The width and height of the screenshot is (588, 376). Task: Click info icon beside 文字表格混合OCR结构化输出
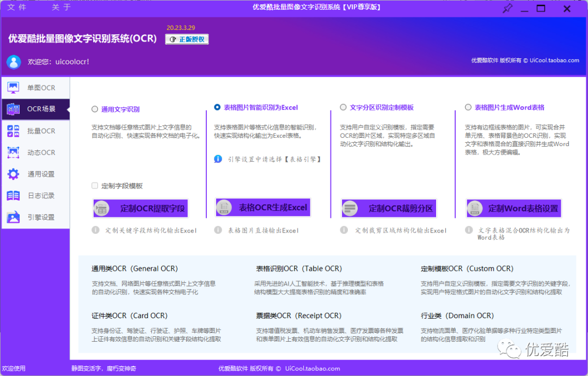coord(469,229)
